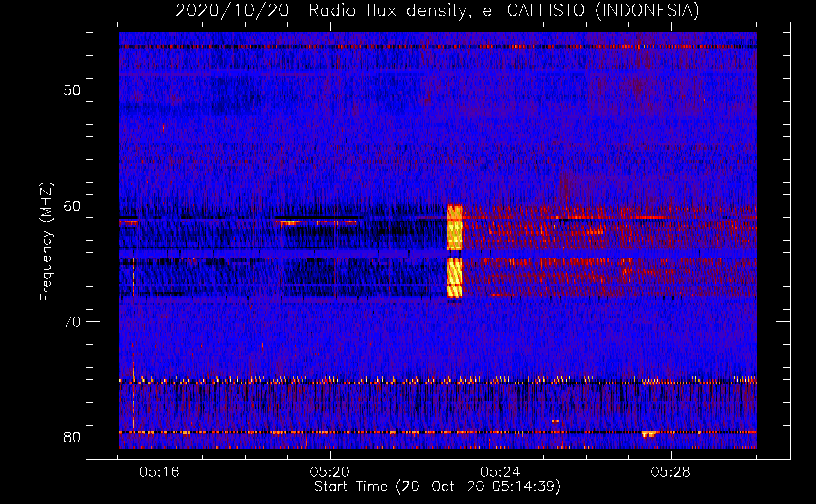Click the bright yellow burst in the spectrogram
The height and width of the screenshot is (504, 816).
(455, 250)
